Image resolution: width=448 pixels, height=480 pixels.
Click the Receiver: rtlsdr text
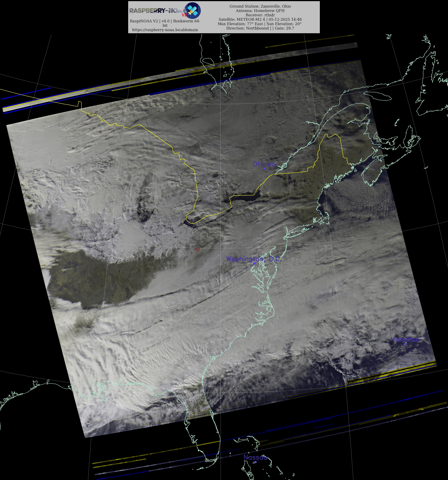[260, 15]
